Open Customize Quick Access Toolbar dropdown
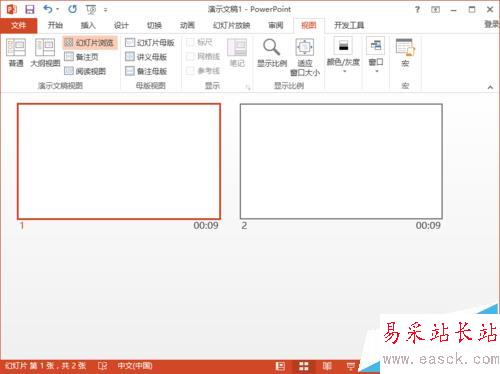The image size is (500, 374). click(105, 10)
